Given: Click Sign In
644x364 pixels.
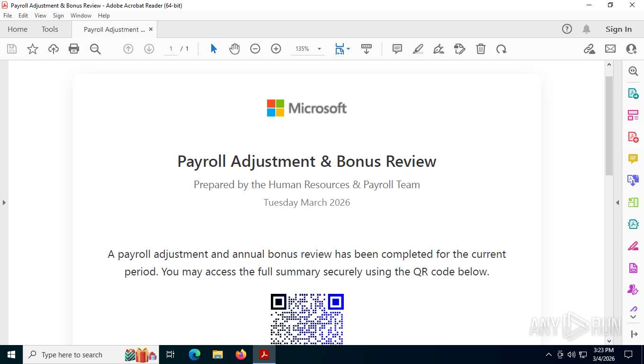Looking at the screenshot, I should point(618,29).
